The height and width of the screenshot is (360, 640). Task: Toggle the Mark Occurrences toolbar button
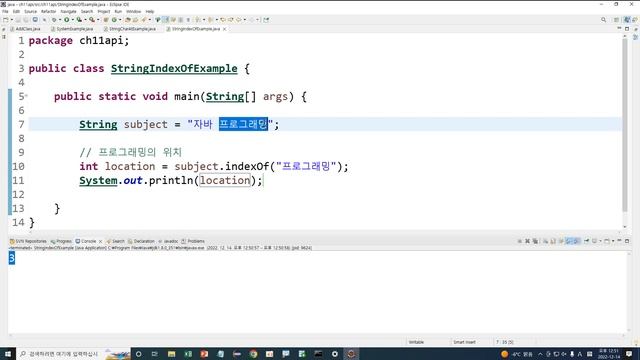pos(165,20)
